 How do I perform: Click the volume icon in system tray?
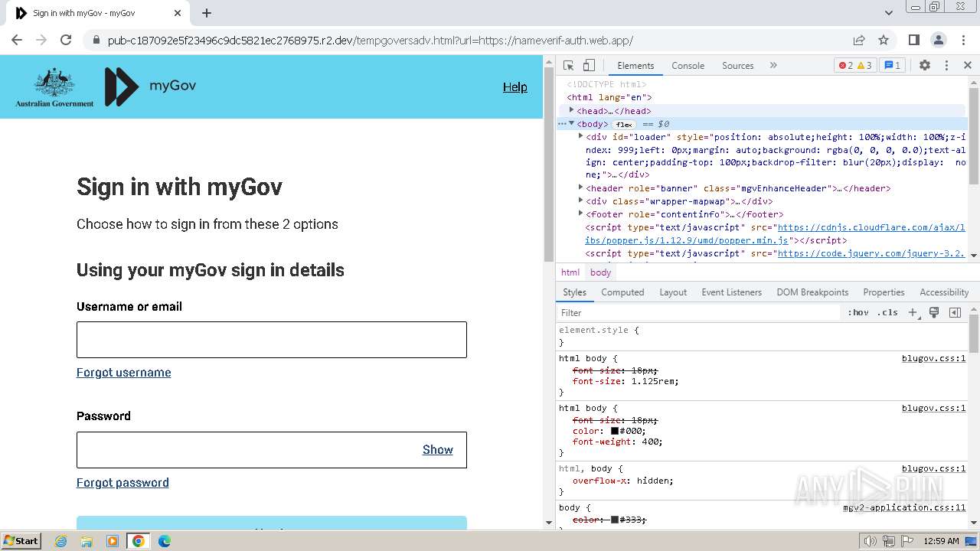click(871, 541)
